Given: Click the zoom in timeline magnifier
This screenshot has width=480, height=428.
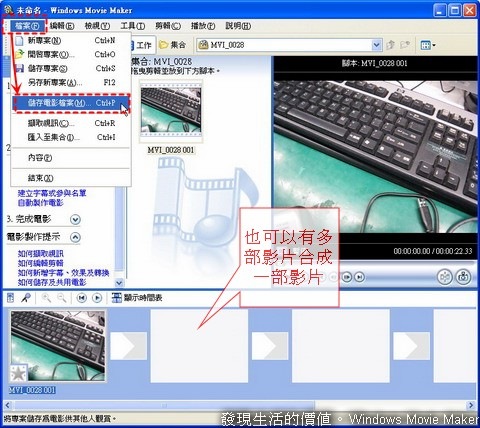Looking at the screenshot, I should 46,298.
